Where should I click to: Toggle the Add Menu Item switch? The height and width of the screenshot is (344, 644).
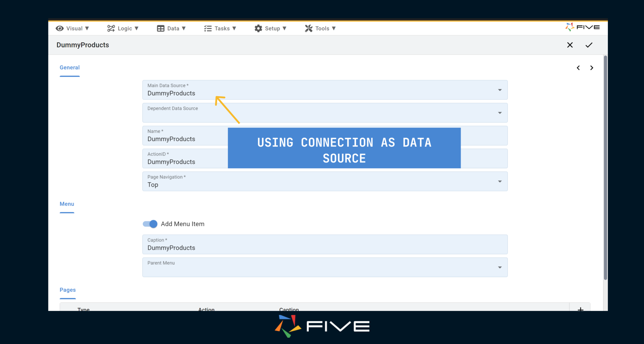click(x=150, y=224)
